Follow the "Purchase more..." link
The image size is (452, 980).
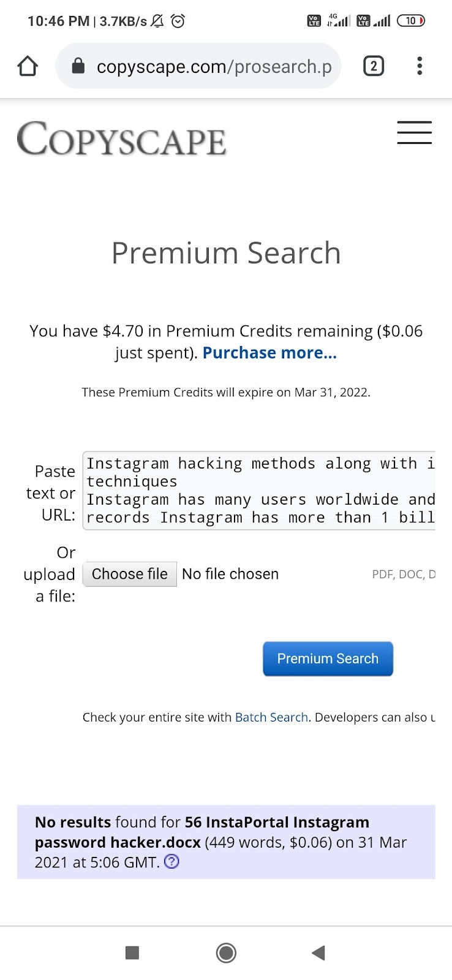[269, 353]
